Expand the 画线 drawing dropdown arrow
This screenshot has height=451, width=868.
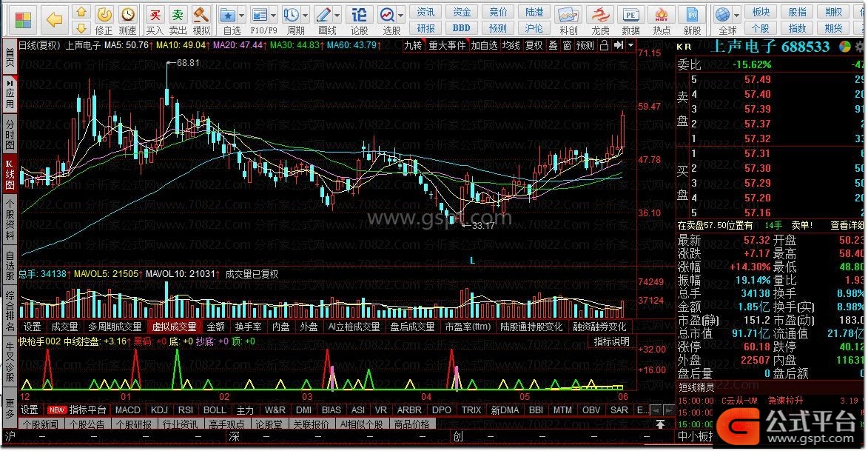(x=337, y=16)
